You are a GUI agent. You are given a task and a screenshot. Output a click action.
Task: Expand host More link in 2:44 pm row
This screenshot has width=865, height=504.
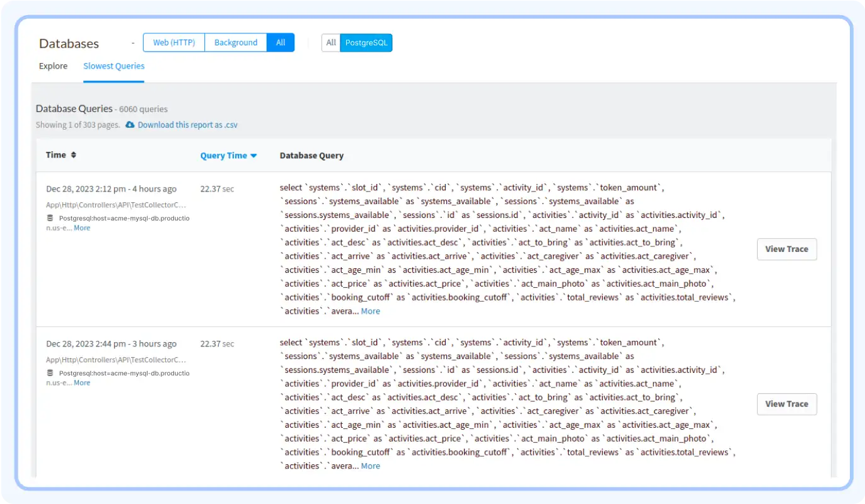point(82,383)
